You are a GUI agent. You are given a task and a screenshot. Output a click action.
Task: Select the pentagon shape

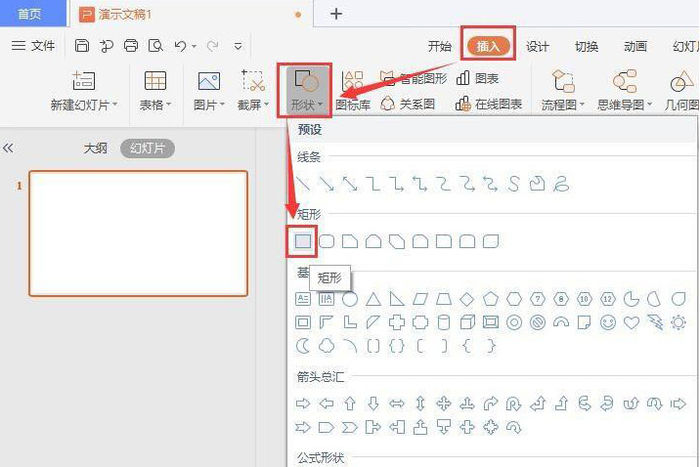tap(491, 298)
